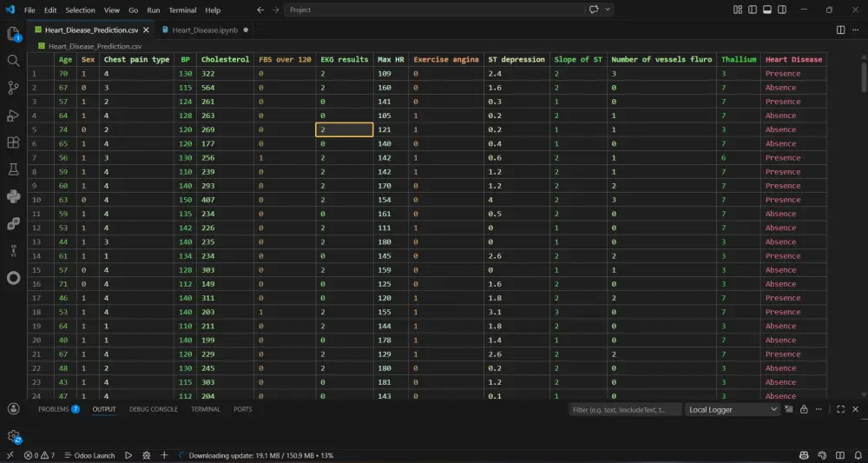Open the Extensions view

coord(13,142)
